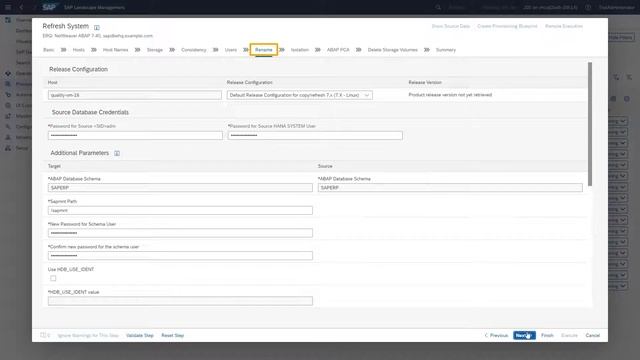Click the Finish button
This screenshot has height=360, width=640.
pyautogui.click(x=547, y=335)
